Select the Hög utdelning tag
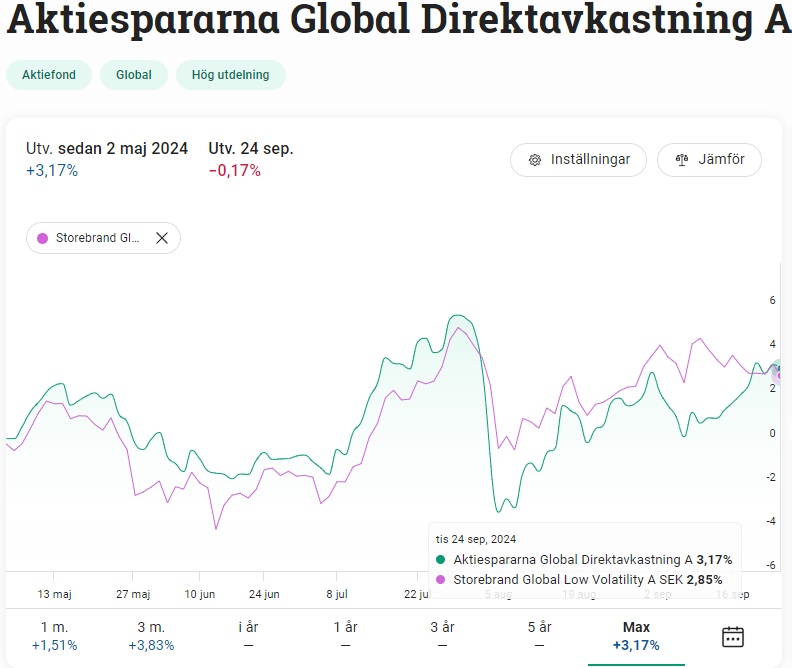The height and width of the screenshot is (668, 792). (x=231, y=75)
